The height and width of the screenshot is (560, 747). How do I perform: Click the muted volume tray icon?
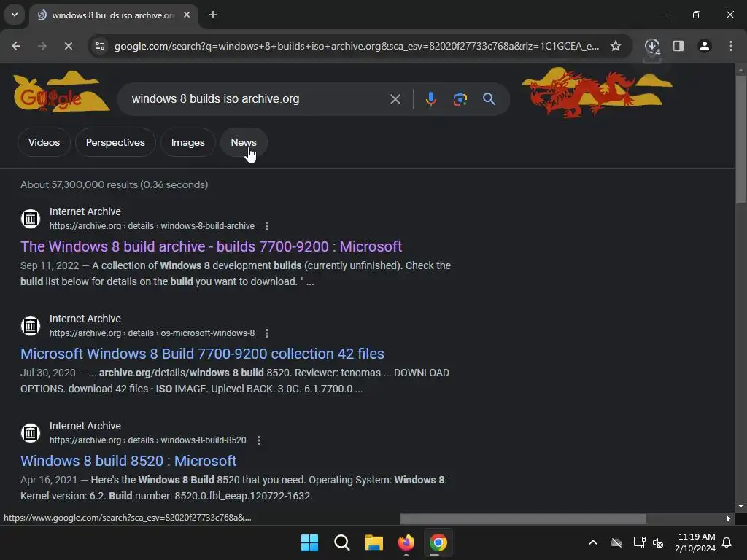coord(658,542)
